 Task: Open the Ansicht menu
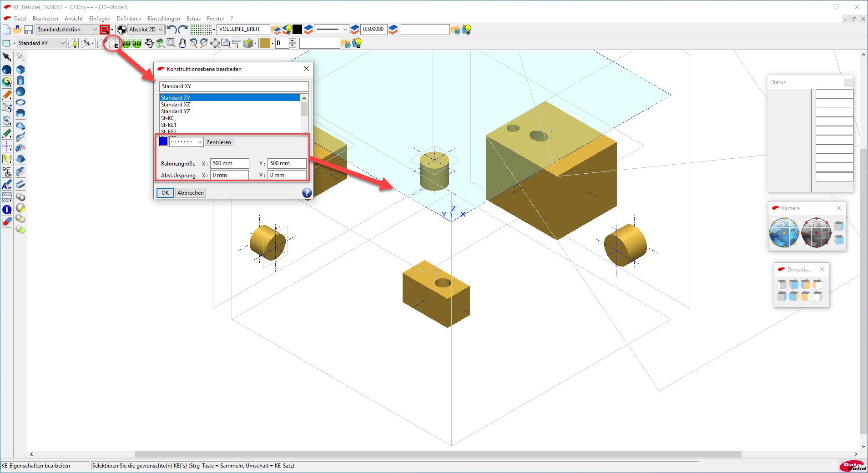[74, 19]
